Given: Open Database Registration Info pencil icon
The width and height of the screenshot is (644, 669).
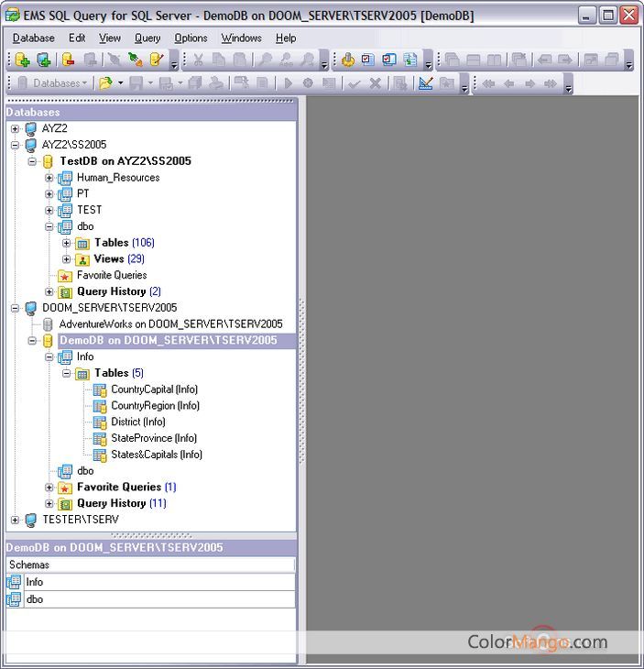Looking at the screenshot, I should pyautogui.click(x=157, y=60).
